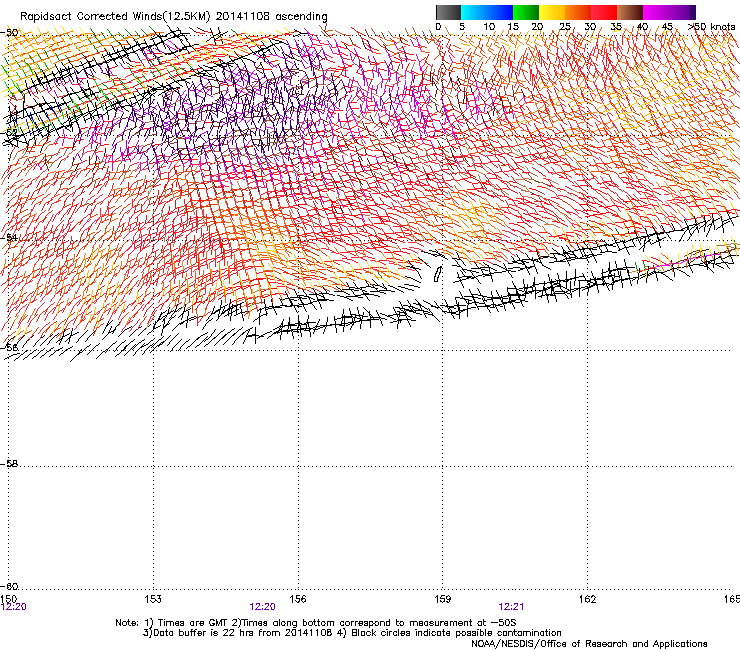
Task: Click the latitude label -54
Action: pos(10,237)
